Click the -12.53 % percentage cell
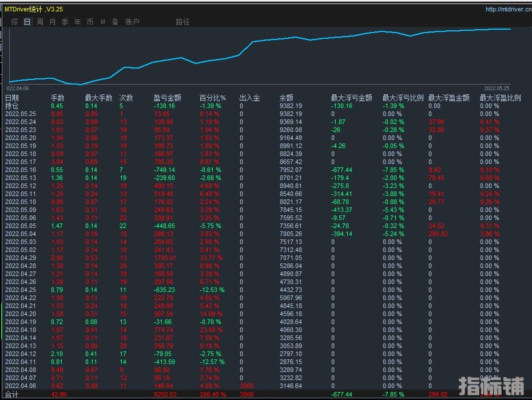The image size is (532, 400). click(x=212, y=290)
